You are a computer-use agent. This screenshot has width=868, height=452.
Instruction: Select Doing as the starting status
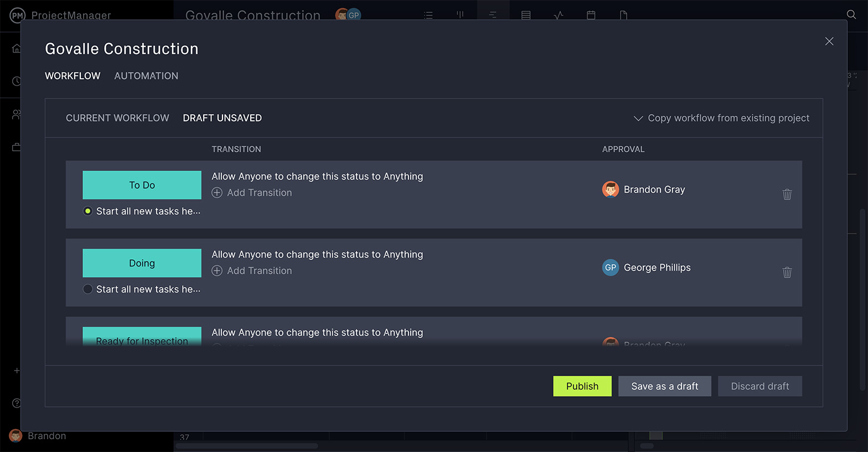click(87, 289)
